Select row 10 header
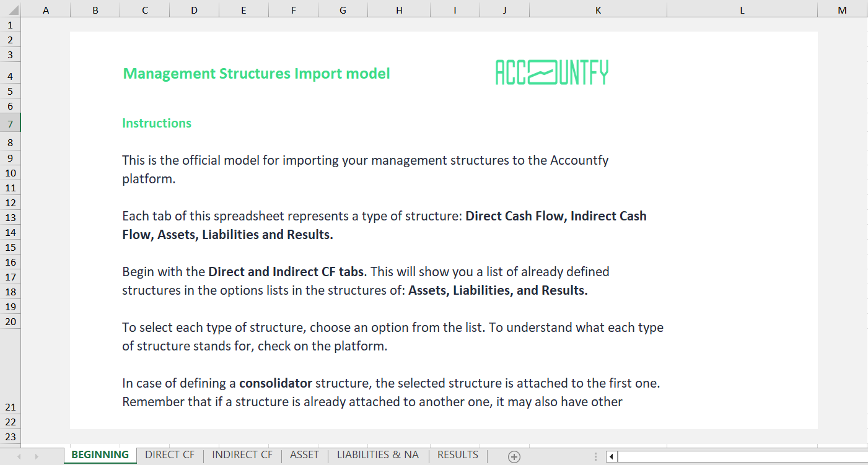This screenshot has width=868, height=465. [11, 173]
